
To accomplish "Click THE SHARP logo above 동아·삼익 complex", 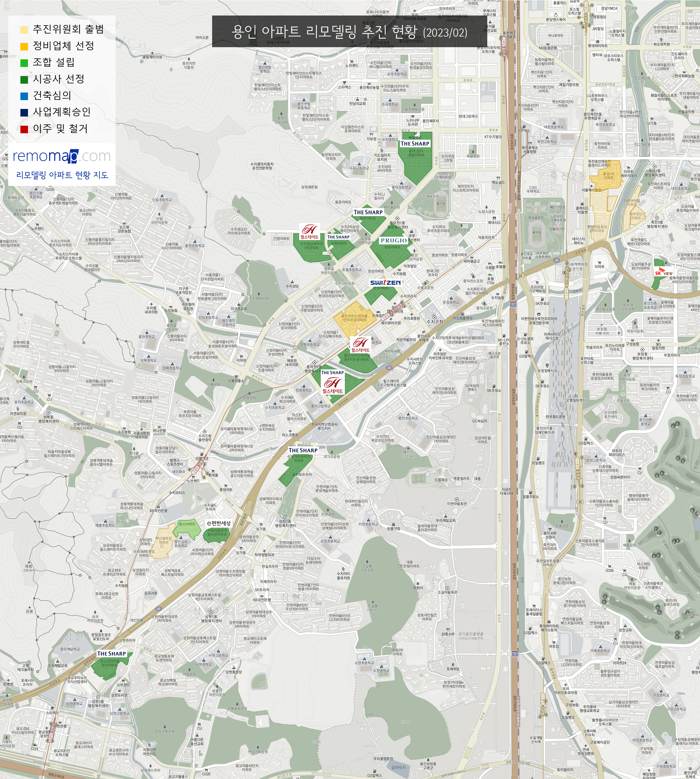I will tap(415, 143).
